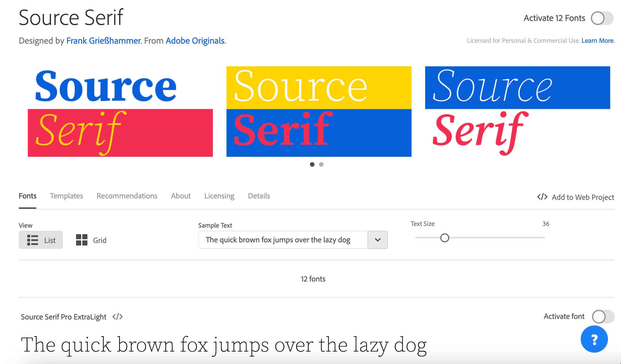
Task: Switch to the Licensing tab
Action: [x=219, y=195]
